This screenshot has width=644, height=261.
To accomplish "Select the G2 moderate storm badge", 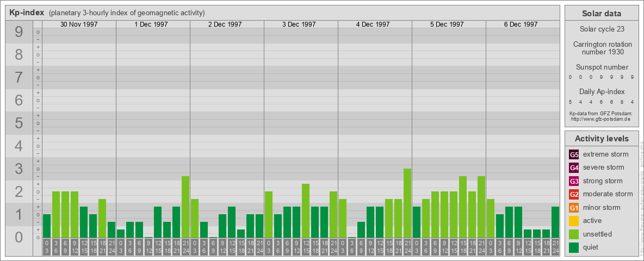I will (574, 195).
